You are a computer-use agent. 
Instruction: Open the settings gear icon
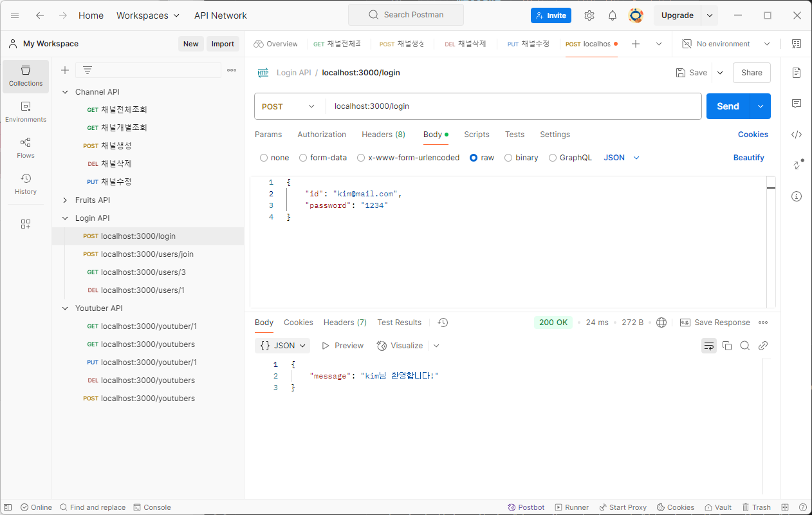[589, 15]
